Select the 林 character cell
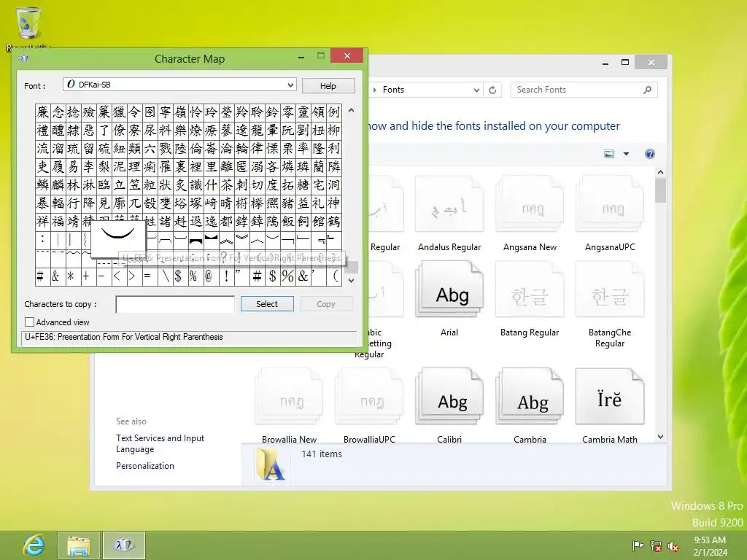This screenshot has height=560, width=747. (x=73, y=184)
